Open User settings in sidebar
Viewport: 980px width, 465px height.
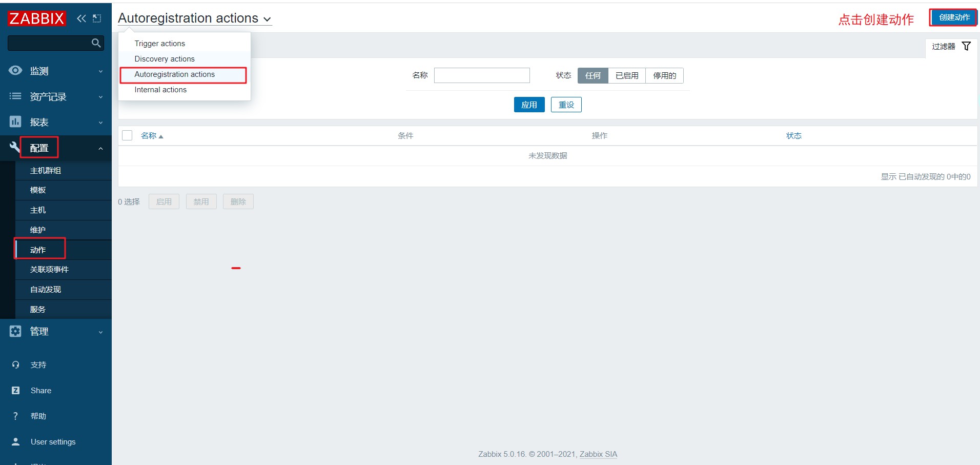pyautogui.click(x=53, y=442)
